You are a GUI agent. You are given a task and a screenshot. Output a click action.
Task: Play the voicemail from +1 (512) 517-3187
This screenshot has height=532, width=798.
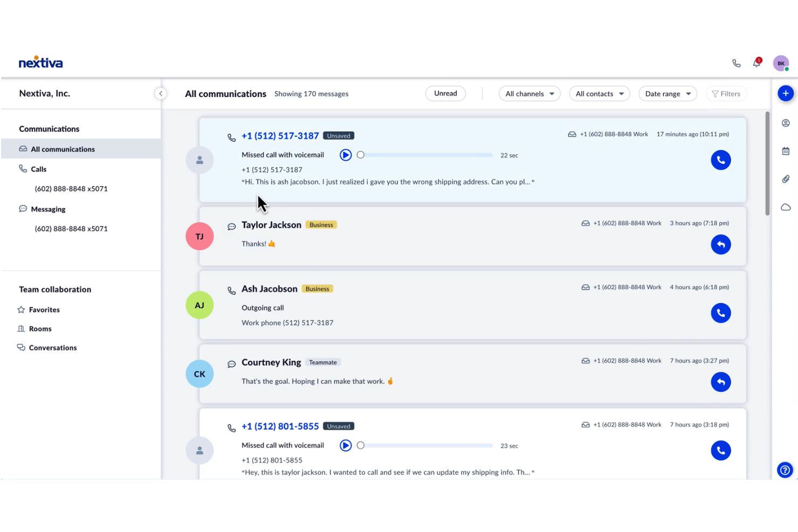click(x=345, y=155)
